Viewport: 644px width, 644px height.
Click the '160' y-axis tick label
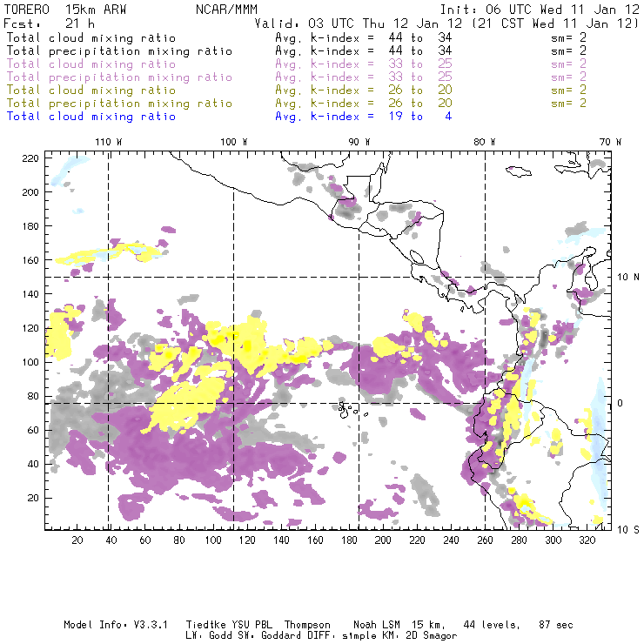click(x=30, y=260)
